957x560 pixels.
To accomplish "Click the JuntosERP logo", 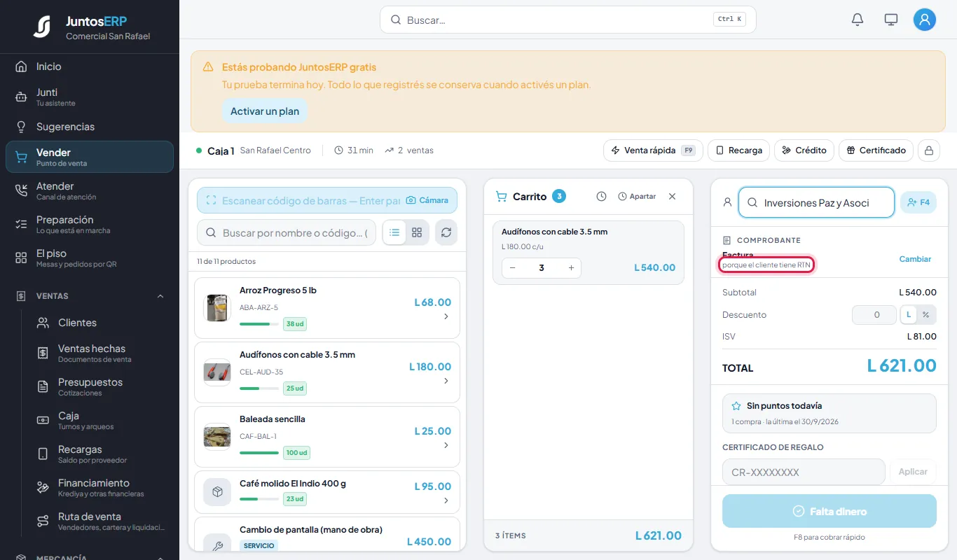I will click(42, 27).
